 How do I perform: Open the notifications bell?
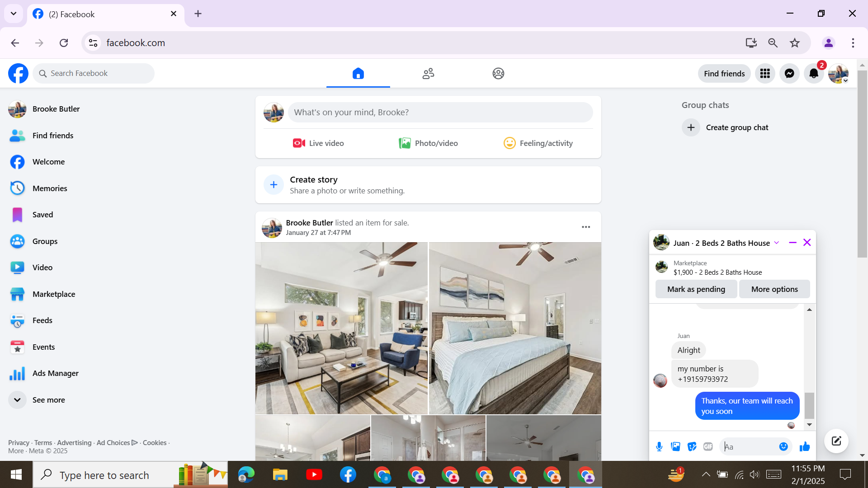814,74
